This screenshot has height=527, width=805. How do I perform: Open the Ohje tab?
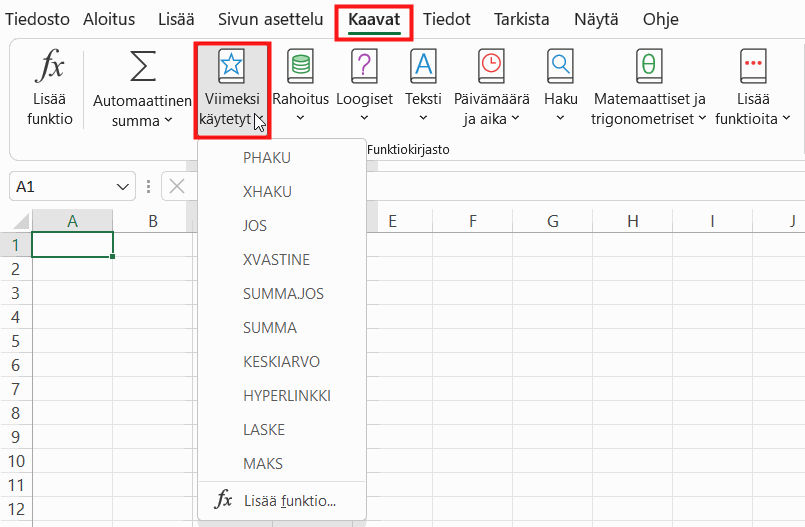coord(661,19)
